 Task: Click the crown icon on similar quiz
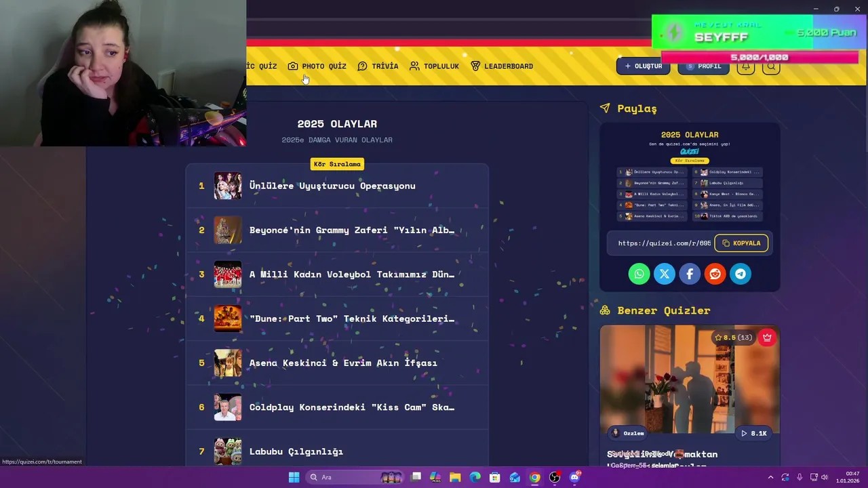767,337
